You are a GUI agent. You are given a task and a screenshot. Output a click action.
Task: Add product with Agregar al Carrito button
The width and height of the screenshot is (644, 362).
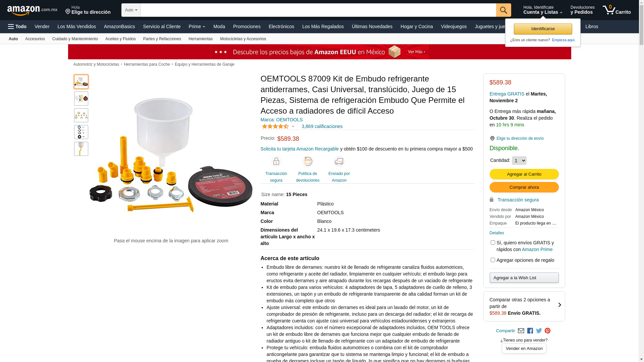point(524,174)
